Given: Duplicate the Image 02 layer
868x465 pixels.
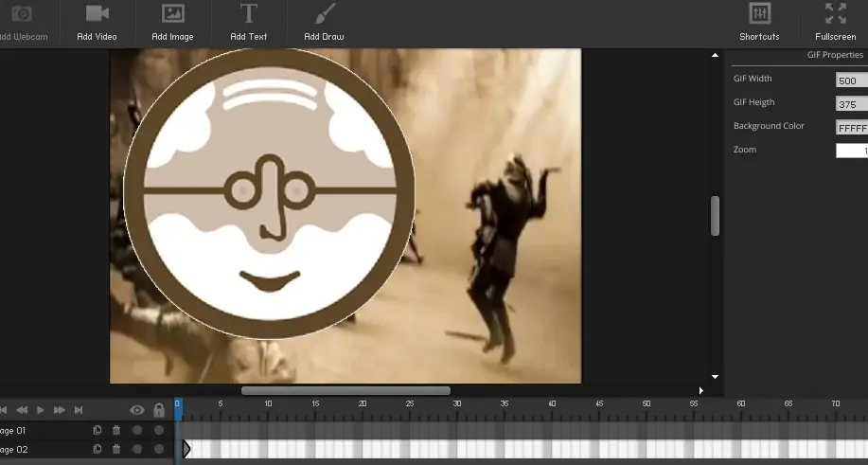Looking at the screenshot, I should click(x=97, y=449).
